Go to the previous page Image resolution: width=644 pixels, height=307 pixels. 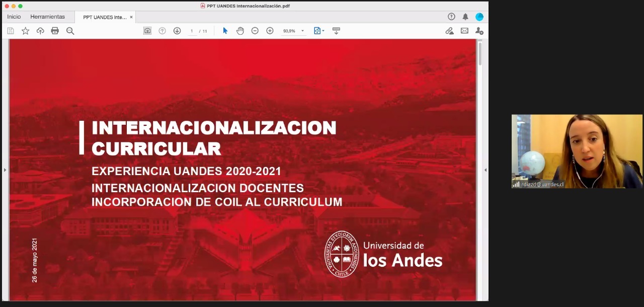[162, 31]
